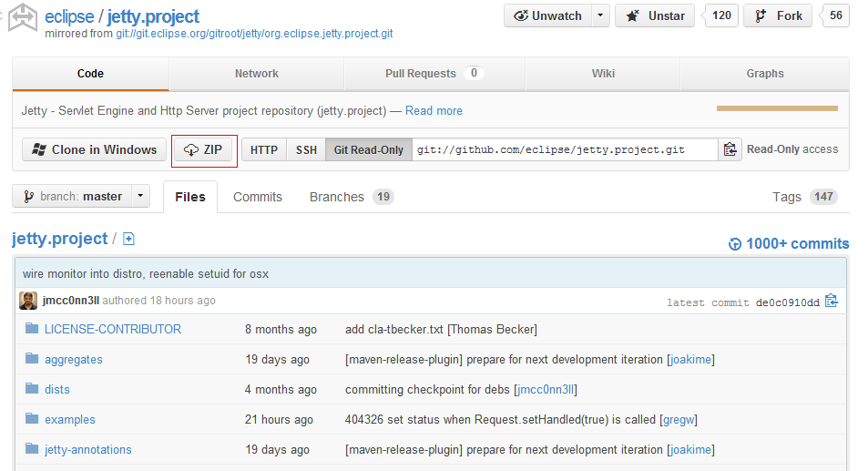The image size is (868, 471).
Task: Select the Commits subtab
Action: point(258,197)
